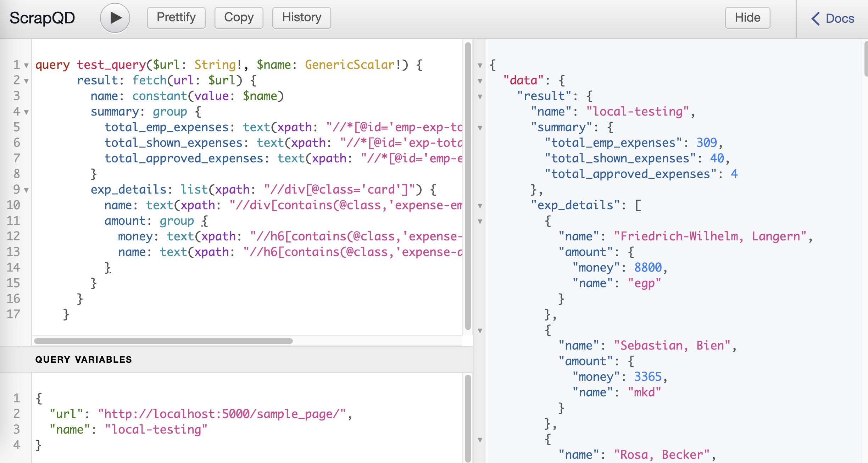This screenshot has height=463, width=868.
Task: Click the value 309 in results
Action: [x=707, y=143]
